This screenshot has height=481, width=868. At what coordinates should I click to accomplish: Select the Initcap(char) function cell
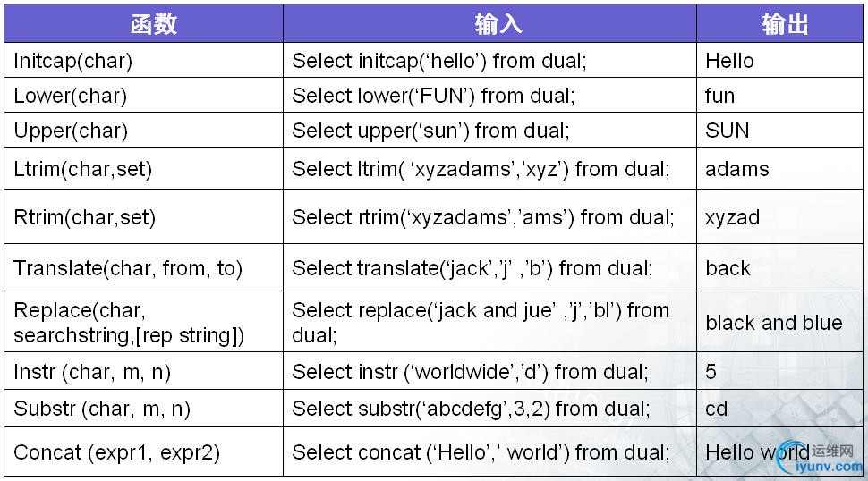pyautogui.click(x=143, y=60)
